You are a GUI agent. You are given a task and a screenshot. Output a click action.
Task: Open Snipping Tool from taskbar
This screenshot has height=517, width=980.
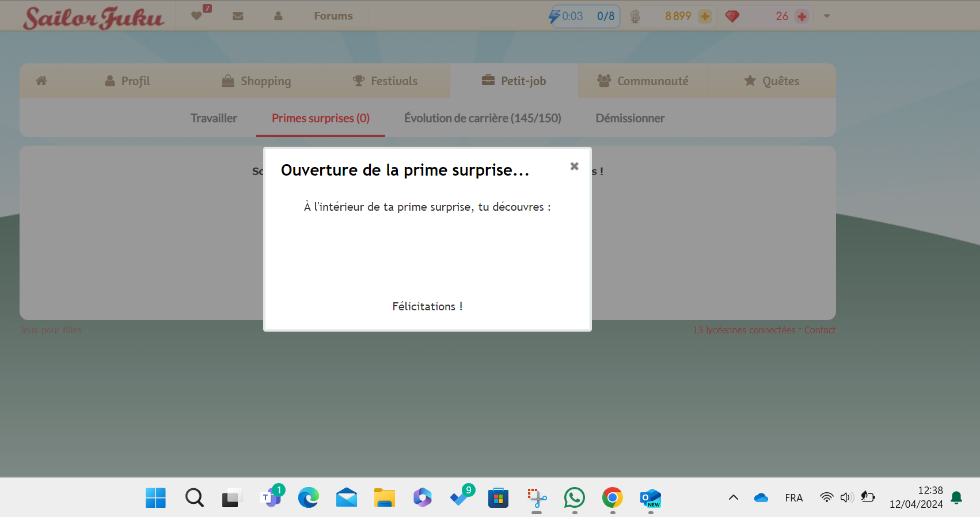click(x=536, y=497)
